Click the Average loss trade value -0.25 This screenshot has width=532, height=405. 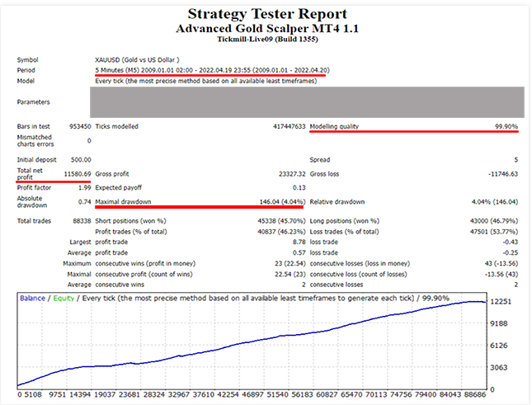click(x=511, y=252)
